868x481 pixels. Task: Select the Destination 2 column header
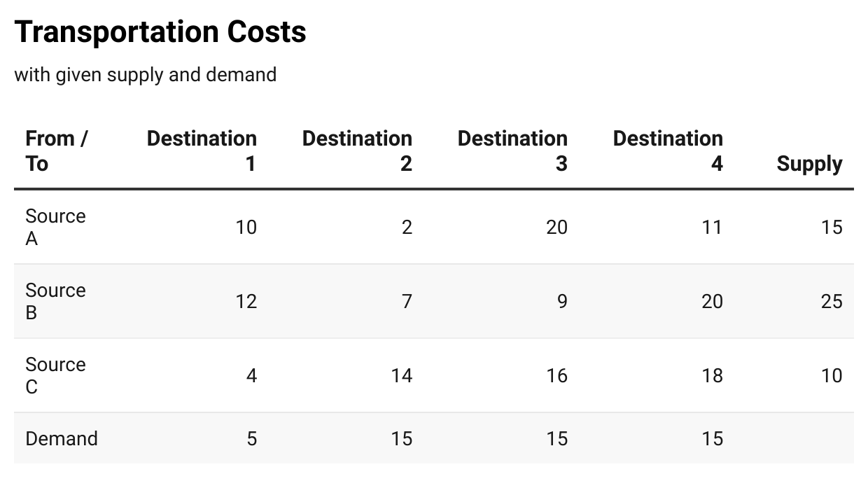click(357, 151)
